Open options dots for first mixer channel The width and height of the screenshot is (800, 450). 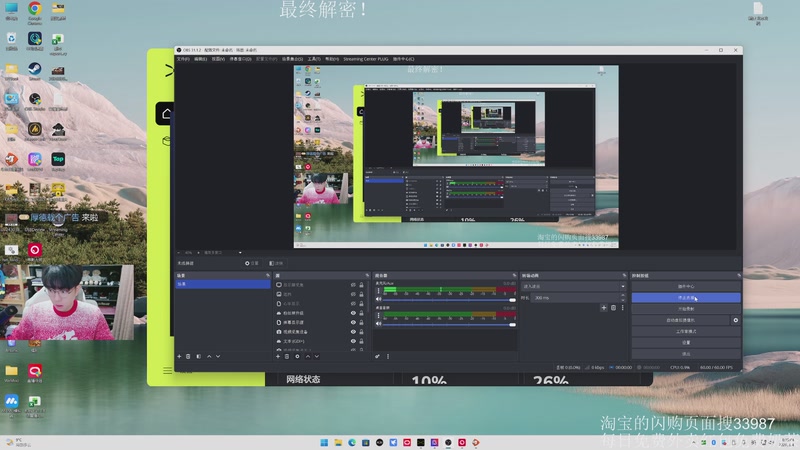point(378,291)
